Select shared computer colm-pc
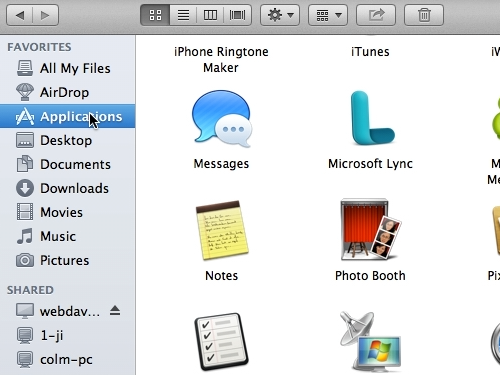Screen dimensions: 500x375 coord(68,359)
